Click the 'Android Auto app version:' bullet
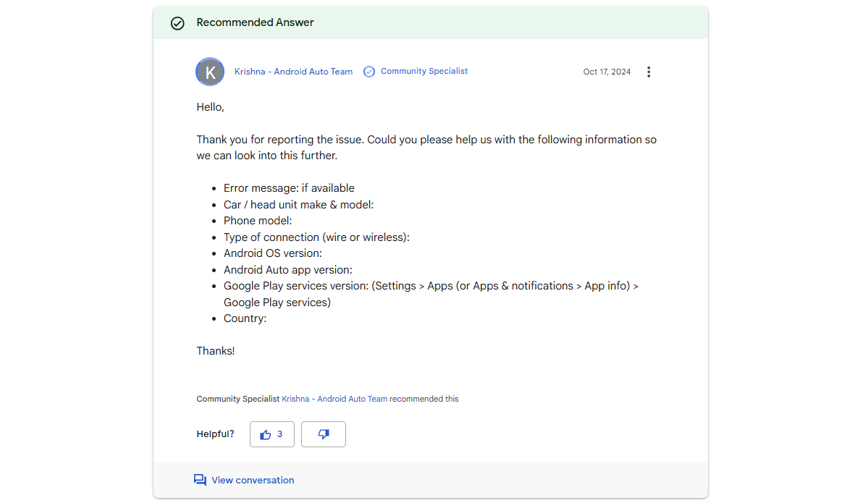 point(288,270)
